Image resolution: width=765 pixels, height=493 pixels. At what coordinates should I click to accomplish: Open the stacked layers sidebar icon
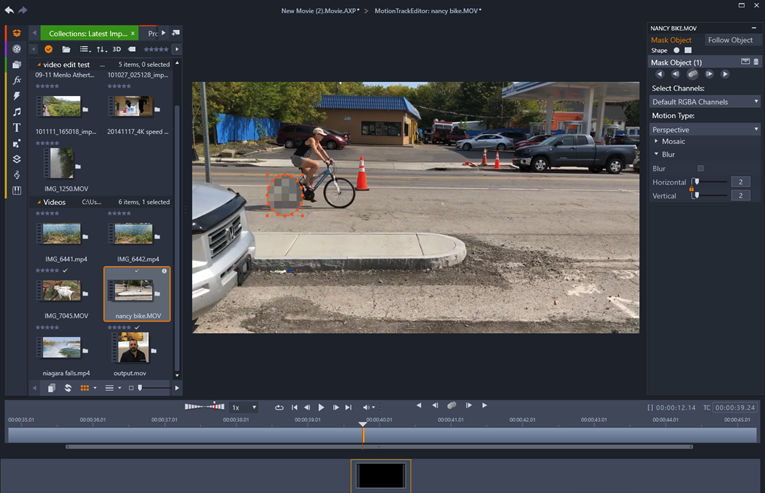pos(17,159)
